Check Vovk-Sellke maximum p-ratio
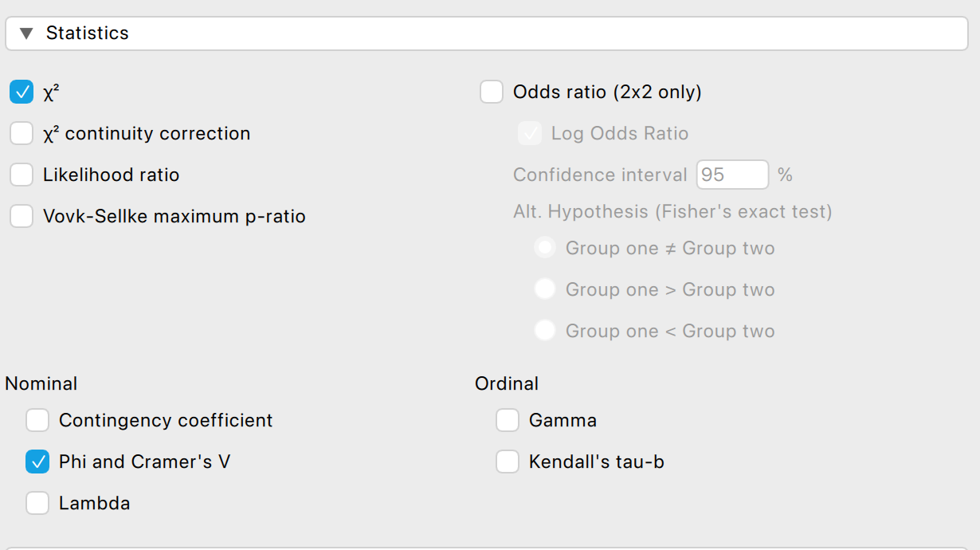Image resolution: width=980 pixels, height=550 pixels. point(22,217)
